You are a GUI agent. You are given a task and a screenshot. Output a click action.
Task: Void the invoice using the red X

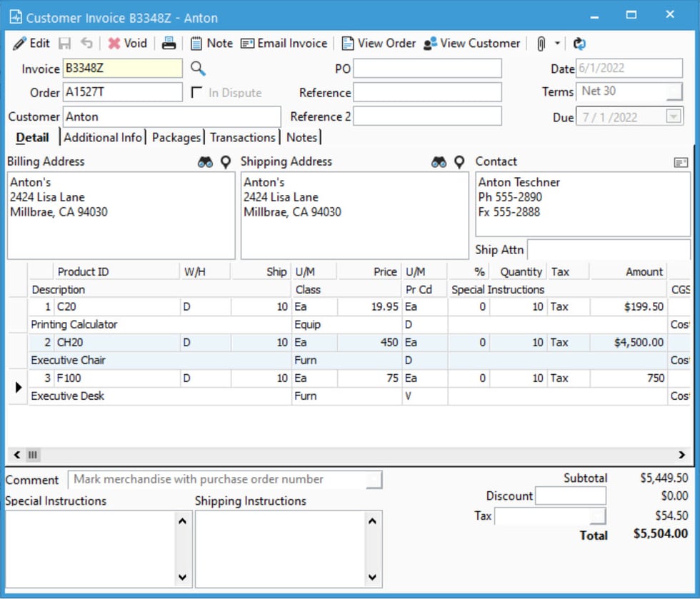point(114,44)
